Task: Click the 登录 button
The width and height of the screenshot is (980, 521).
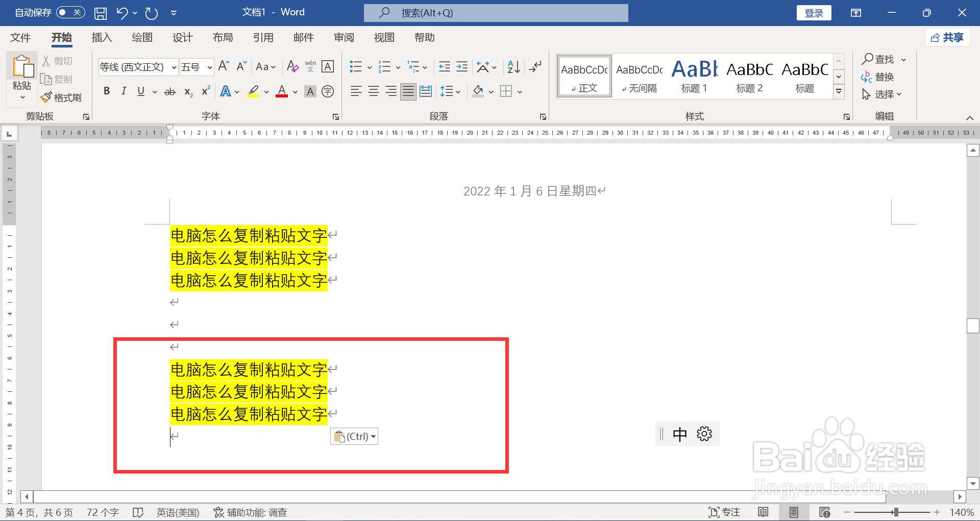Action: coord(814,12)
